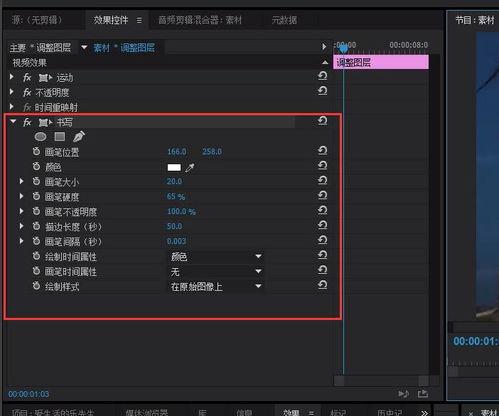Pick a color with the eyedropper next to 颜色
499x416 pixels.
point(190,167)
